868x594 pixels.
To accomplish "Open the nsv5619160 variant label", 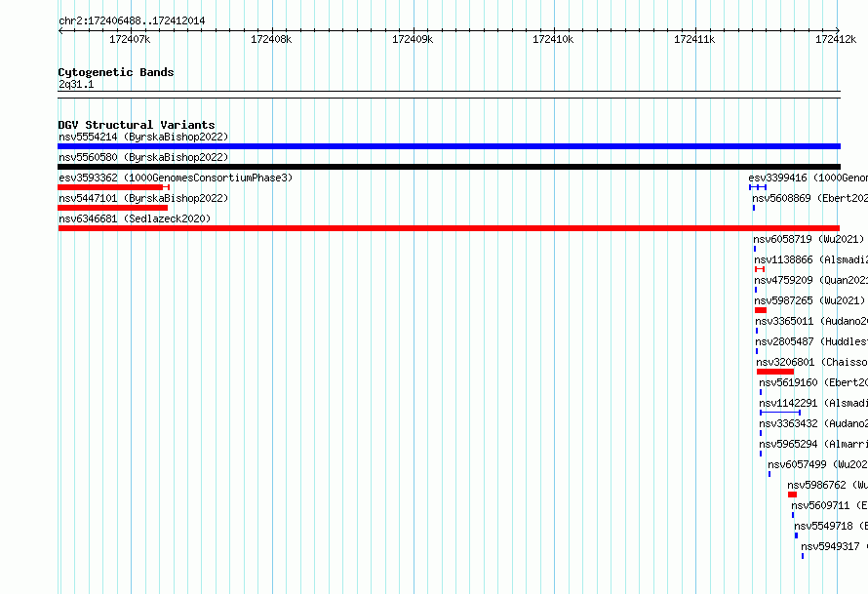I will pos(813,382).
